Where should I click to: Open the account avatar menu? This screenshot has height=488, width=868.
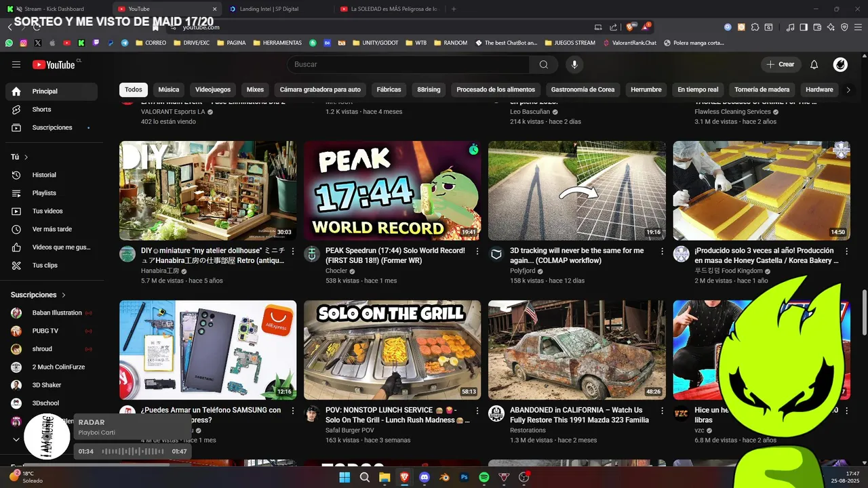pos(840,64)
